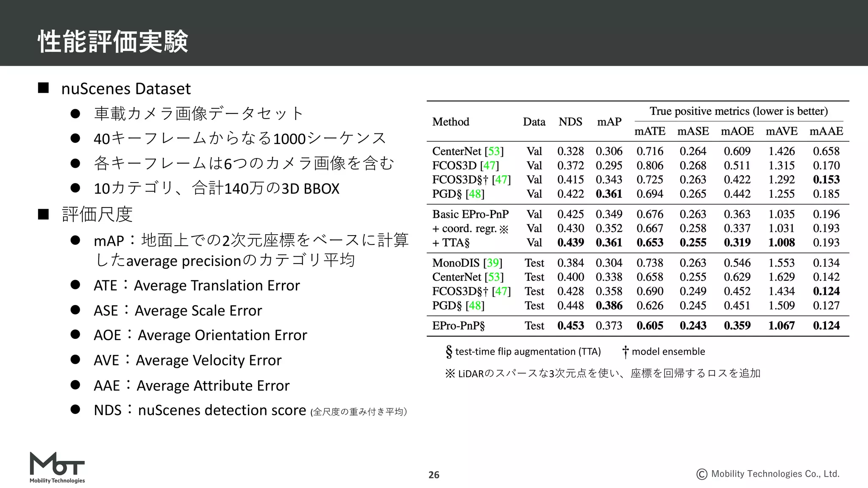Click mASE value 0.243
Screen dimensions: 868x488
click(693, 326)
